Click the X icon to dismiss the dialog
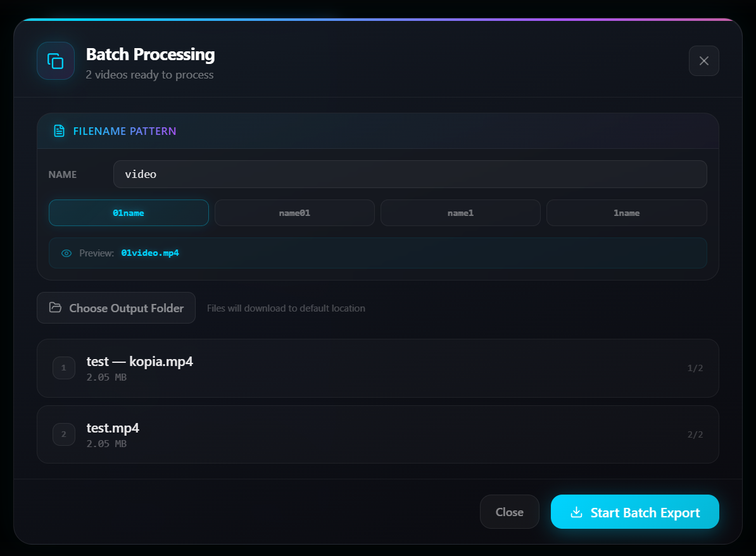Viewport: 756px width, 556px height. [703, 61]
